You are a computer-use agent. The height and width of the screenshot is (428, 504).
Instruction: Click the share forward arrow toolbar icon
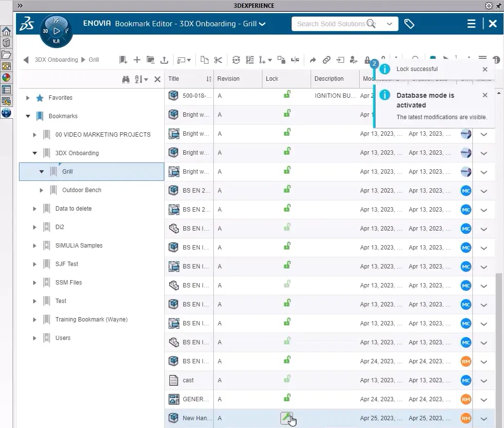(x=313, y=60)
